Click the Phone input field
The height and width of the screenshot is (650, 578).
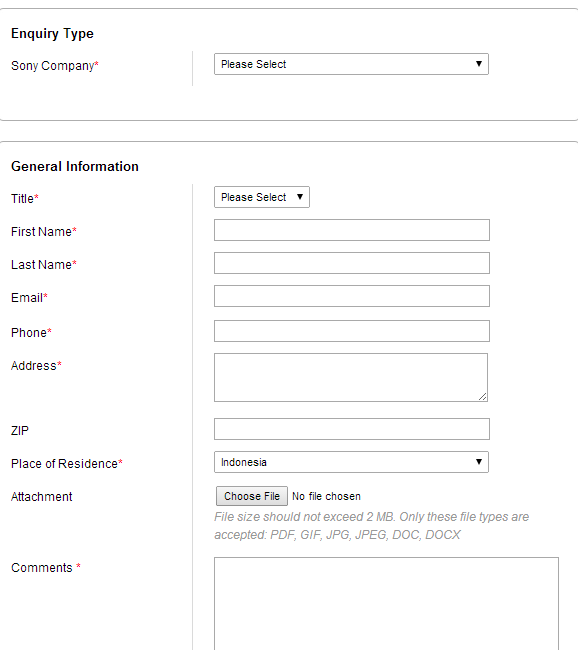(x=352, y=331)
